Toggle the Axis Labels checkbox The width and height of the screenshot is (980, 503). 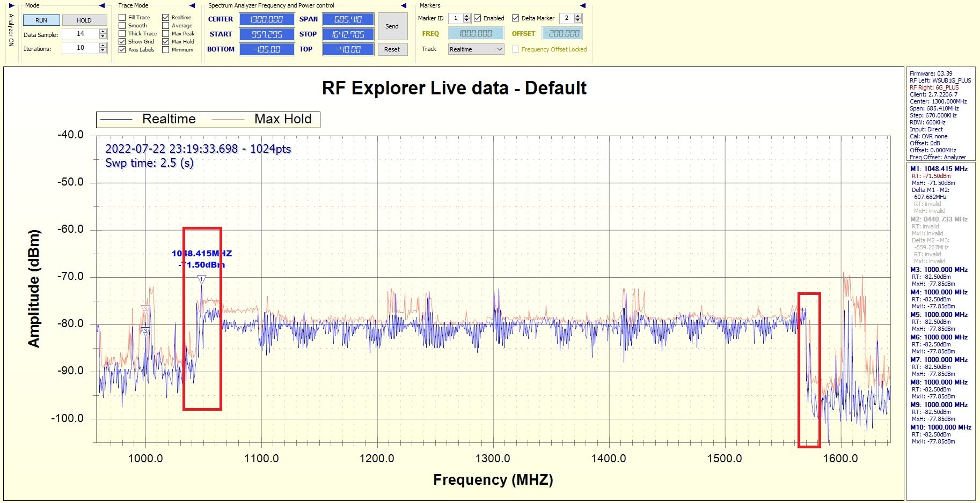pyautogui.click(x=122, y=50)
